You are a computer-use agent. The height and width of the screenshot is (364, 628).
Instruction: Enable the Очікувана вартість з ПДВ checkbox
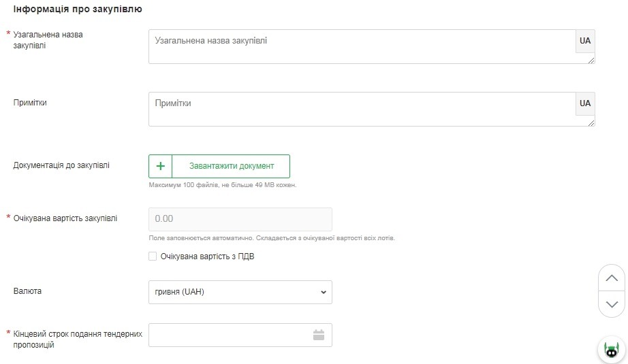pos(153,257)
